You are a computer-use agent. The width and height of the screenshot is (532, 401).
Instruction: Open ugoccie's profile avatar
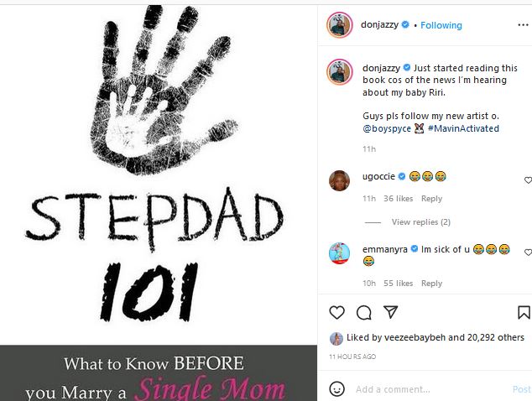pos(339,180)
